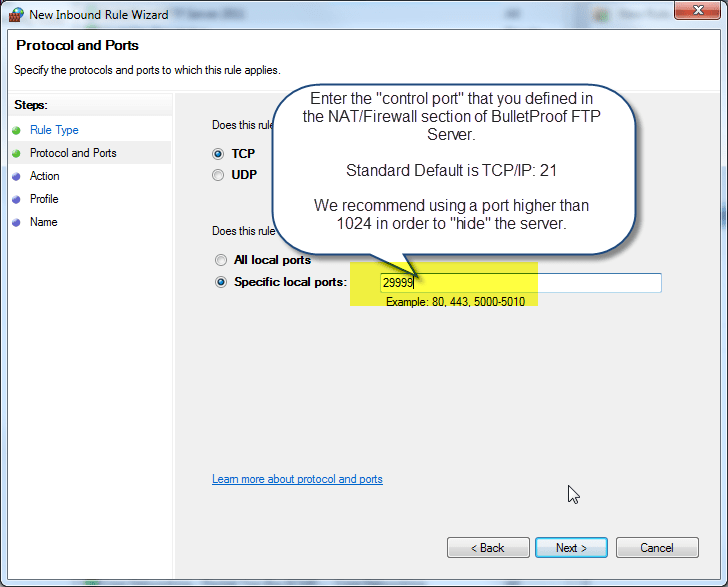Select the Name step in sidebar
728x587 pixels.
coord(44,222)
